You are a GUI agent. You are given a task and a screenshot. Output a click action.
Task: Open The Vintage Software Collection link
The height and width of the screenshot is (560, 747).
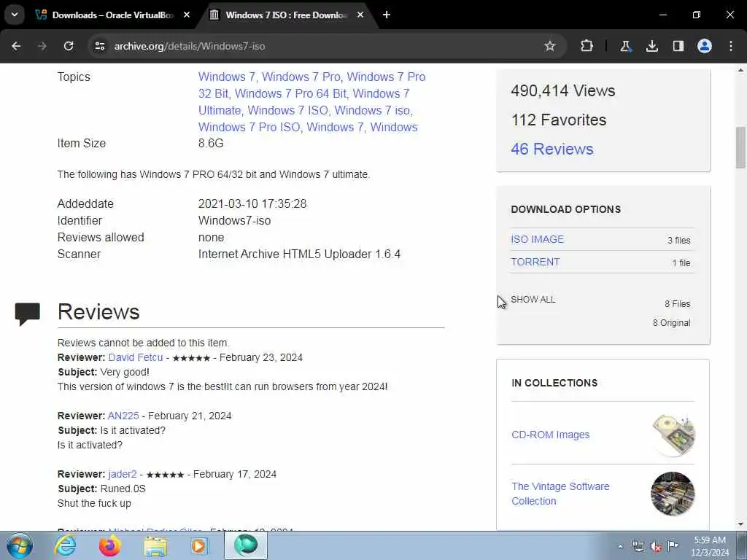pos(560,494)
